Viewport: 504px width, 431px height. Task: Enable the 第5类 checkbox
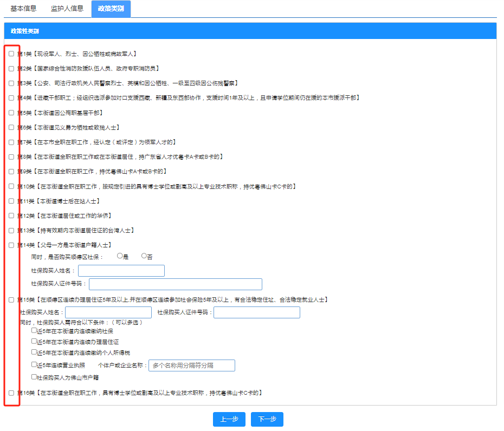tap(11, 113)
